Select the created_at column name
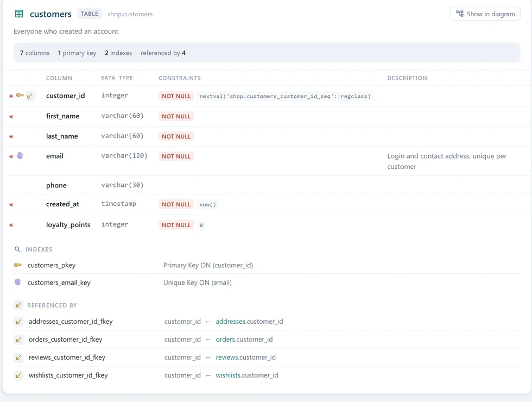This screenshot has width=532, height=402. 62,204
